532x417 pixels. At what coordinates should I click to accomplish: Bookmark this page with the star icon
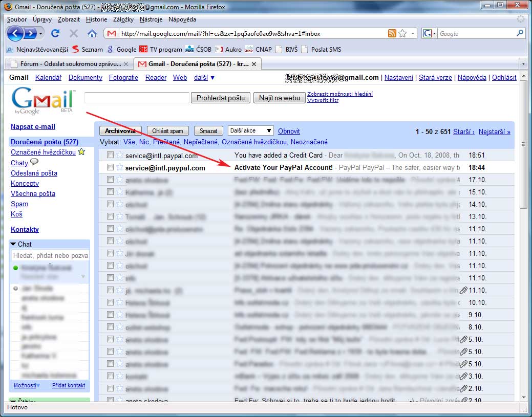click(403, 33)
